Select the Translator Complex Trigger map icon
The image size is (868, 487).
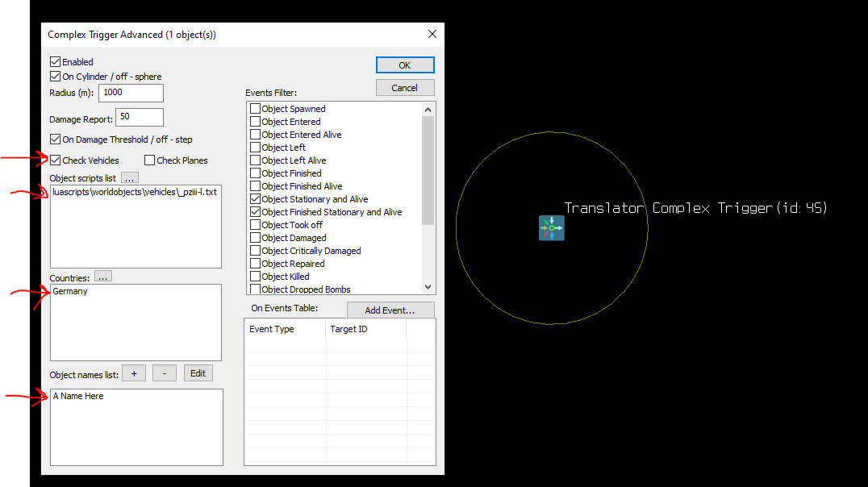coord(551,228)
